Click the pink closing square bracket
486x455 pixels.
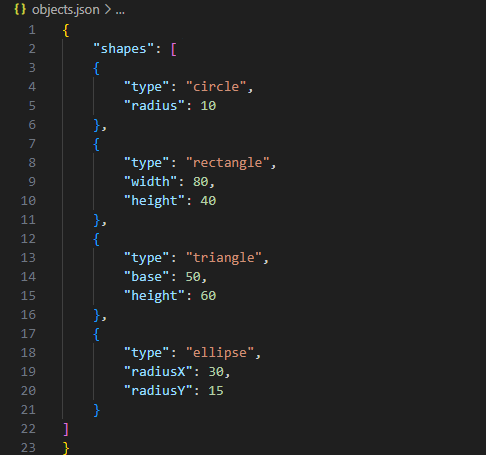66,429
